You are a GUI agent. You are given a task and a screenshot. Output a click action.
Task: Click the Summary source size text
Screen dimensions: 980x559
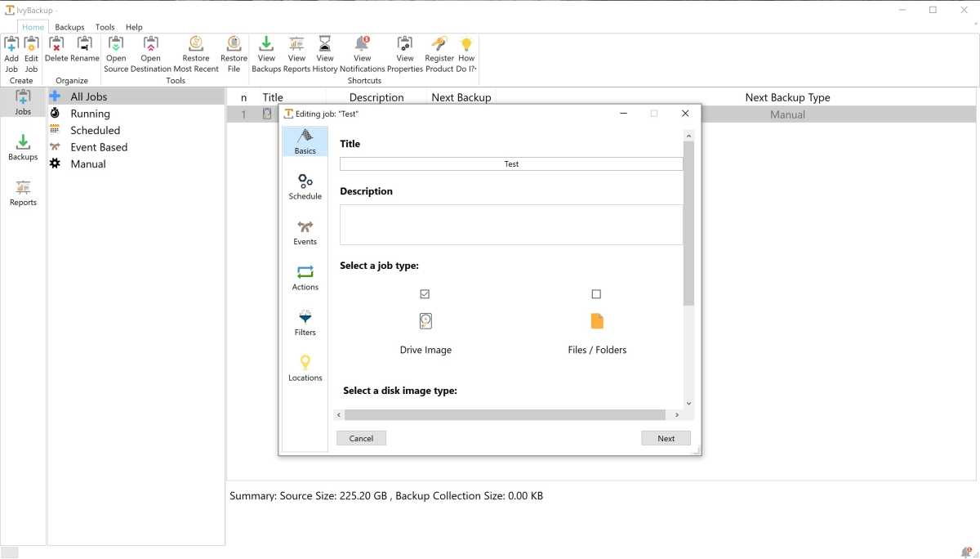click(x=386, y=496)
